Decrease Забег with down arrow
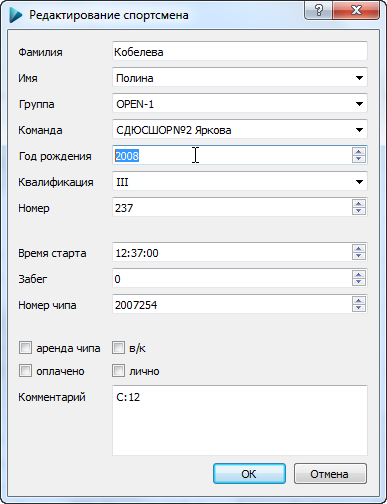 click(359, 282)
